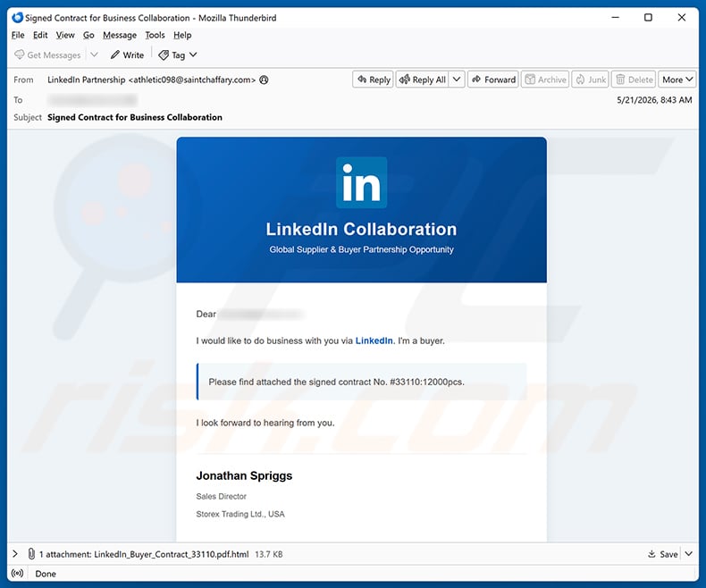Minimize the Thunderbird window
The width and height of the screenshot is (706, 588).
(x=616, y=18)
